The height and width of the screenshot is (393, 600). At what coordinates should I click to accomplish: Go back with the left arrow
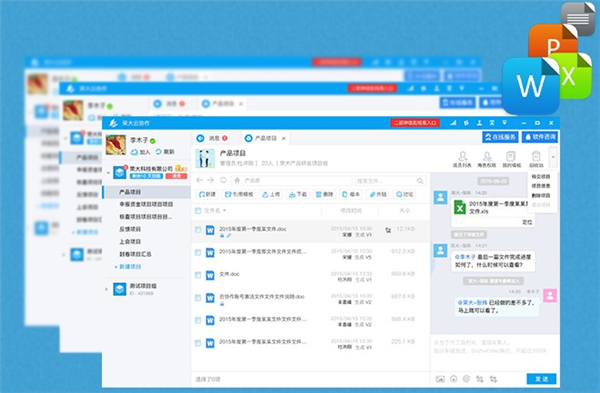pyautogui.click(x=199, y=180)
